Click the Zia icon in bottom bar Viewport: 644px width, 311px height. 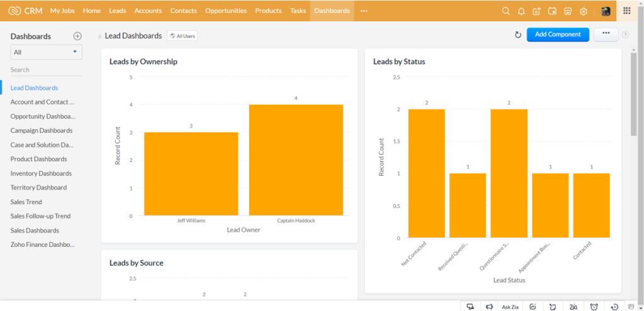click(x=574, y=306)
